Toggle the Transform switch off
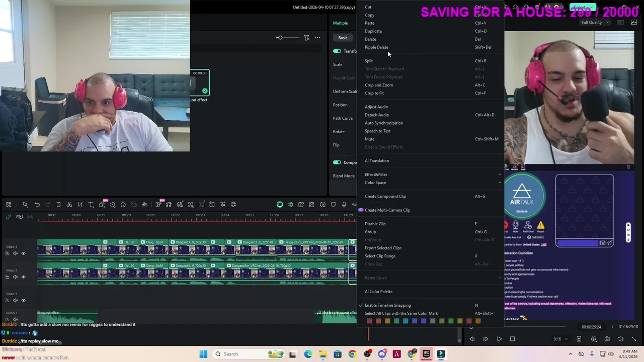Image resolution: width=644 pixels, height=362 pixels. point(337,51)
